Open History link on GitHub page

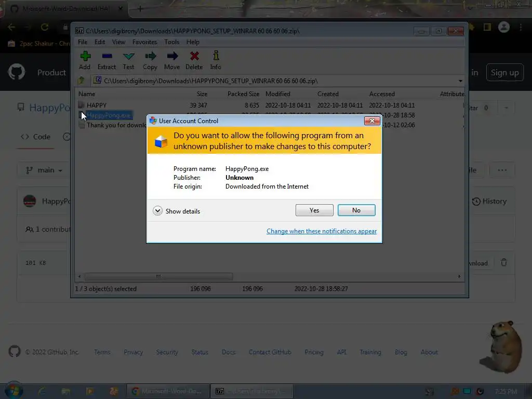tap(489, 201)
